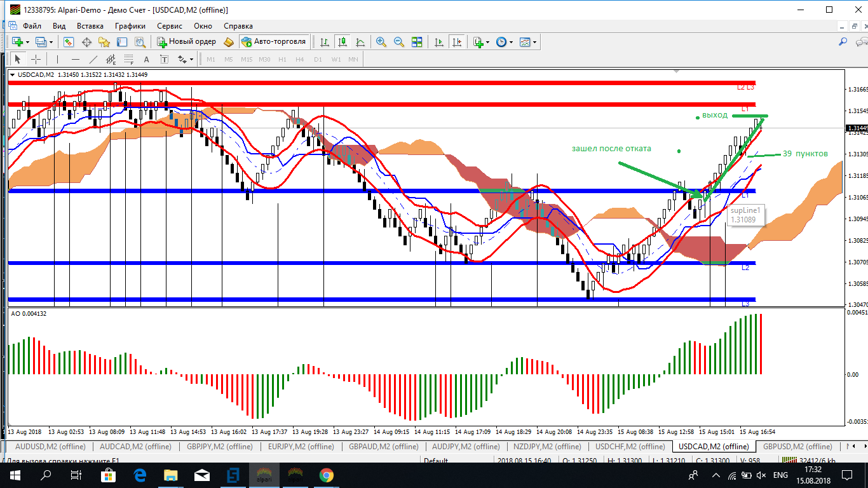Expand the New Chart dropdown arrow

point(27,43)
